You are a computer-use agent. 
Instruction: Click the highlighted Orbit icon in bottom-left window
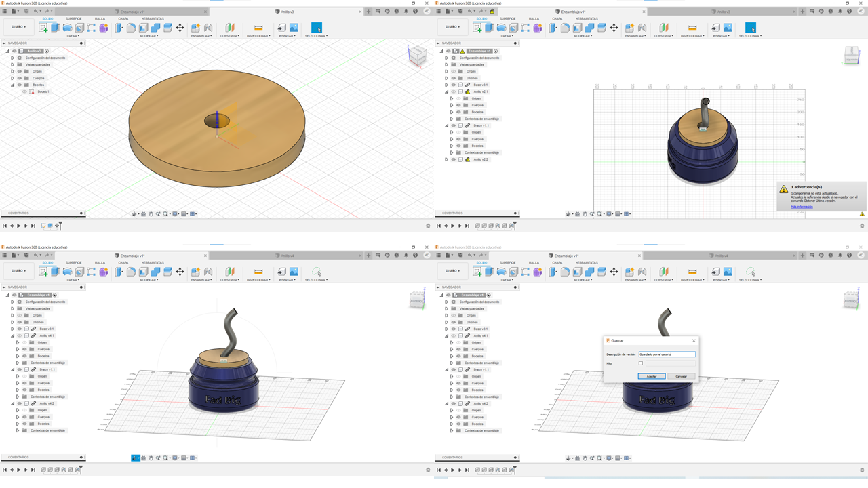click(x=136, y=458)
